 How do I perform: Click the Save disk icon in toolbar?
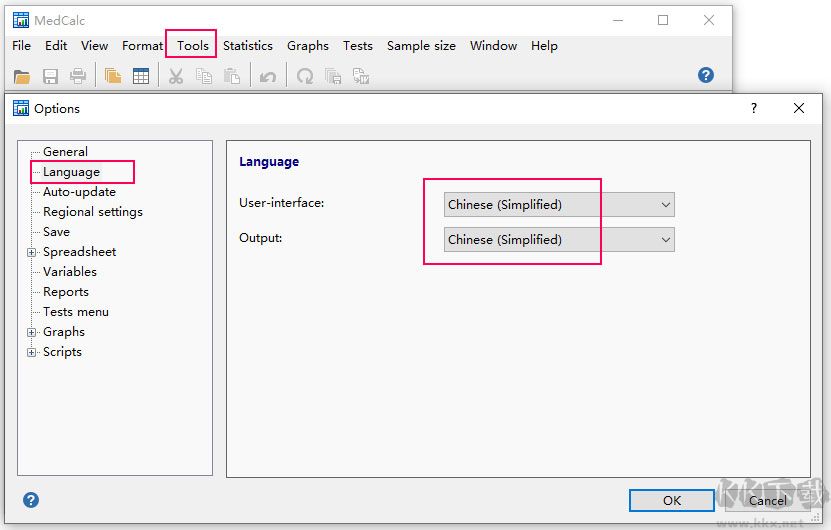point(50,76)
